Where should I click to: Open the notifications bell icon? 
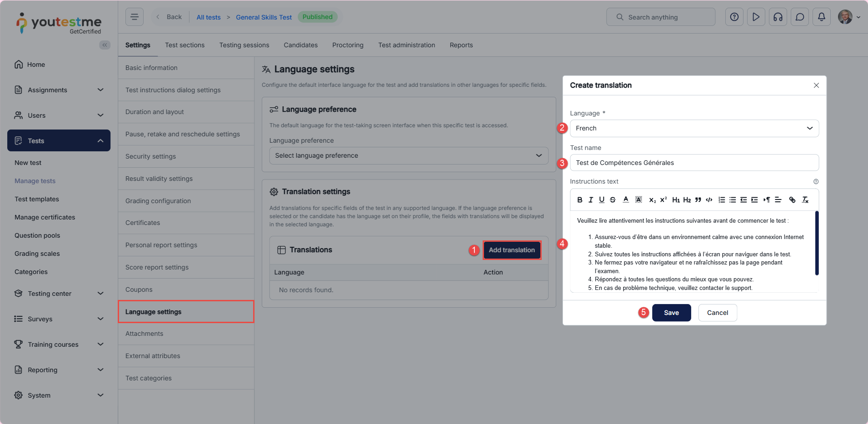(821, 17)
